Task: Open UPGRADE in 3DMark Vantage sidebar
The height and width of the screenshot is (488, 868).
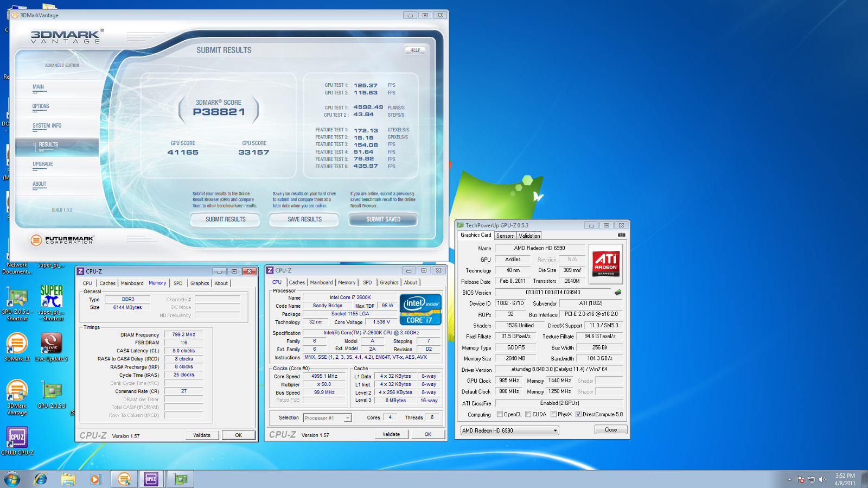Action: tap(43, 164)
